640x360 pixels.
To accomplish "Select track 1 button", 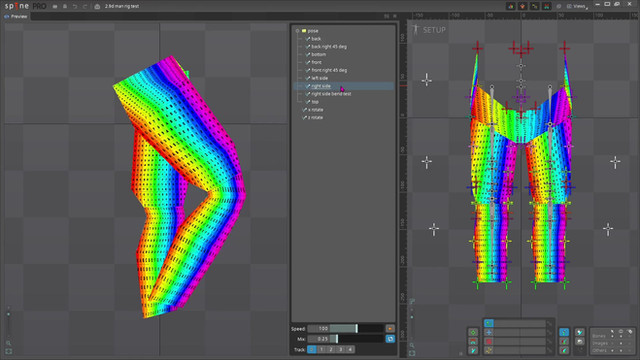I will (x=321, y=349).
